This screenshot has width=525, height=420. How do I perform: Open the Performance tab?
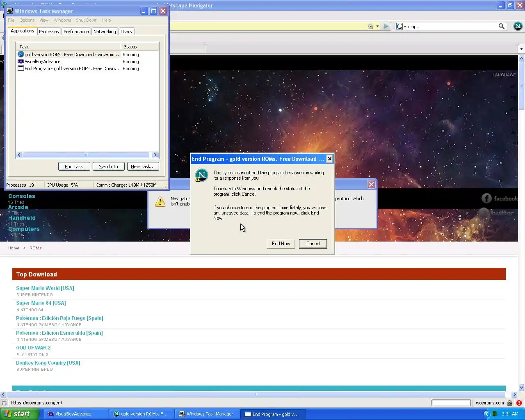tap(76, 32)
